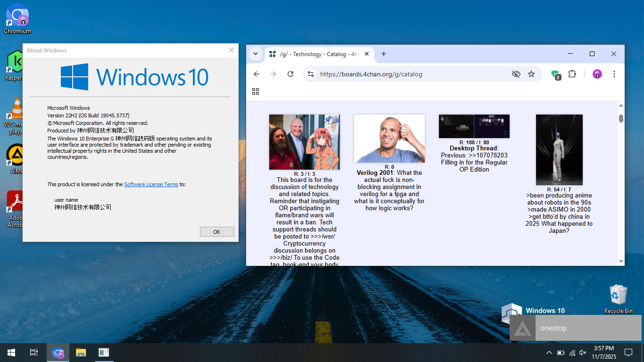The image size is (644, 362).
Task: Open the robot thread thumbnail image
Action: pos(559,150)
